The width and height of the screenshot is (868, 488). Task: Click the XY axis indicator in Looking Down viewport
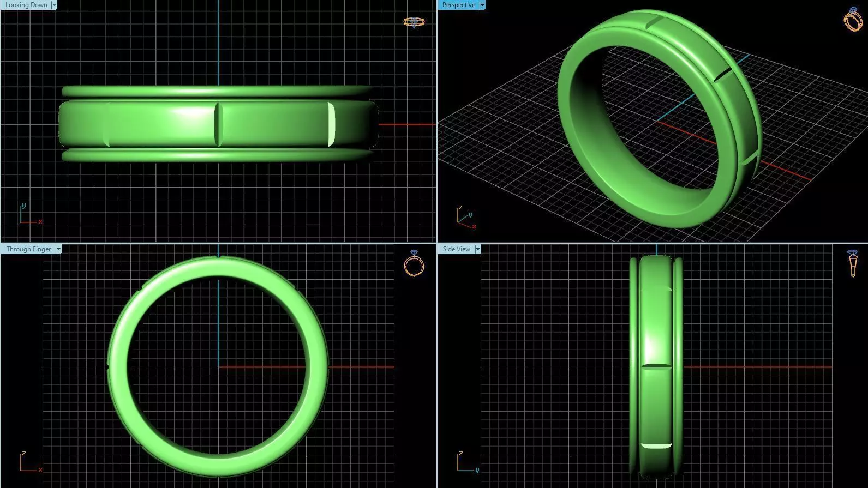[31, 214]
